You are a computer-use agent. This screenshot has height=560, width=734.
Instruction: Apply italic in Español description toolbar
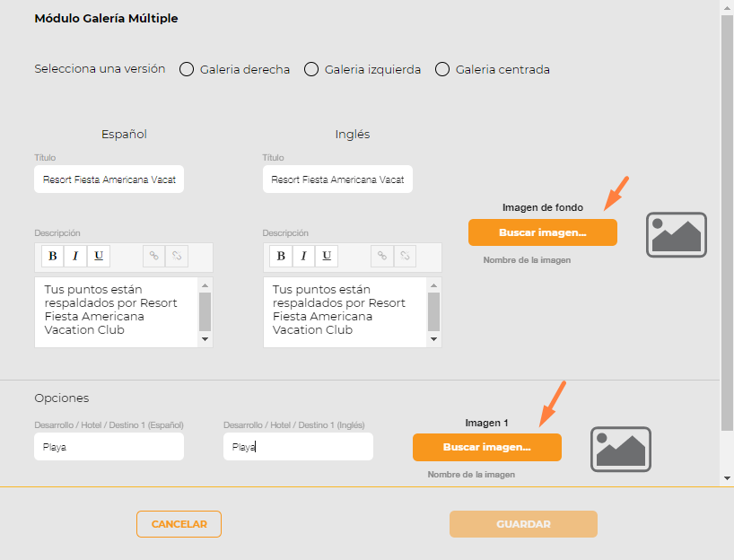click(x=75, y=256)
